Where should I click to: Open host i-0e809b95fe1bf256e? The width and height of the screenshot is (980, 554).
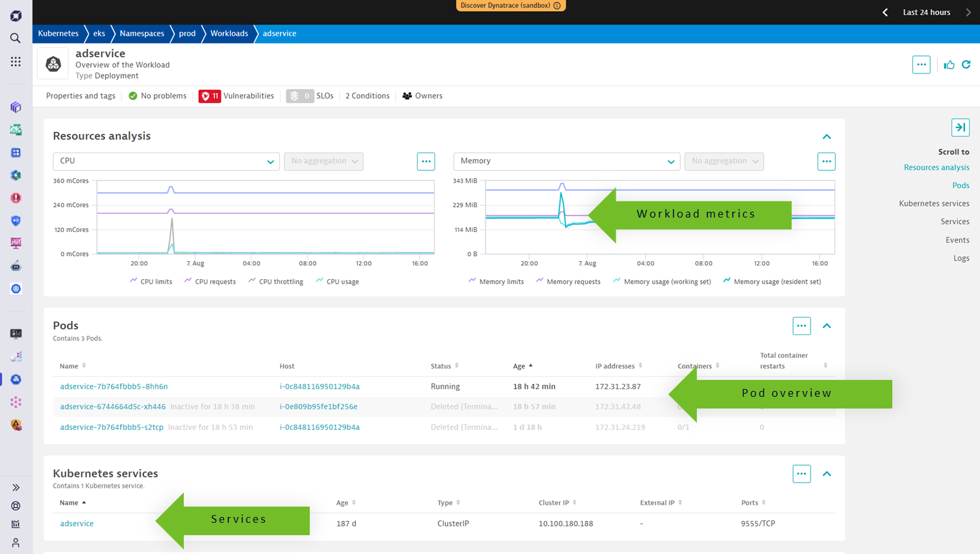(318, 407)
